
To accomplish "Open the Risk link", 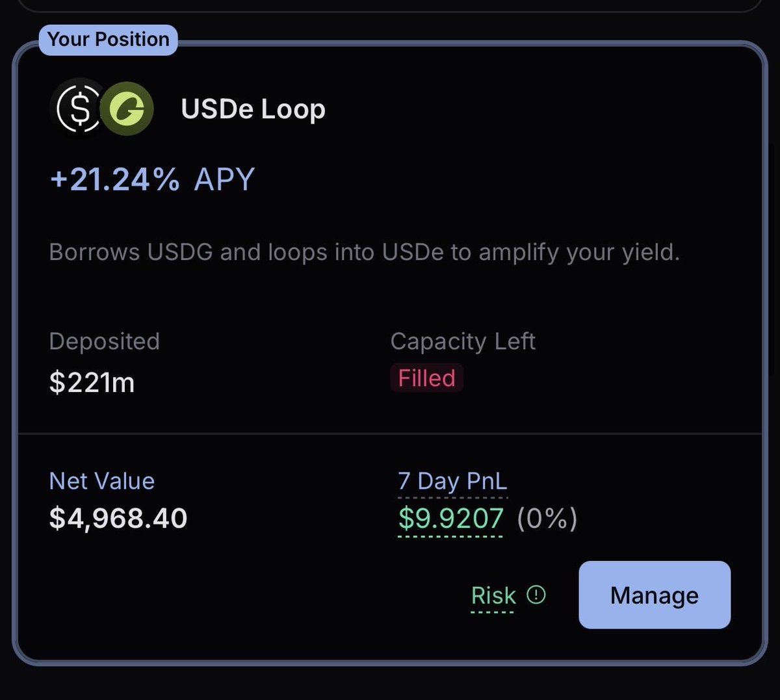I will tap(493, 595).
